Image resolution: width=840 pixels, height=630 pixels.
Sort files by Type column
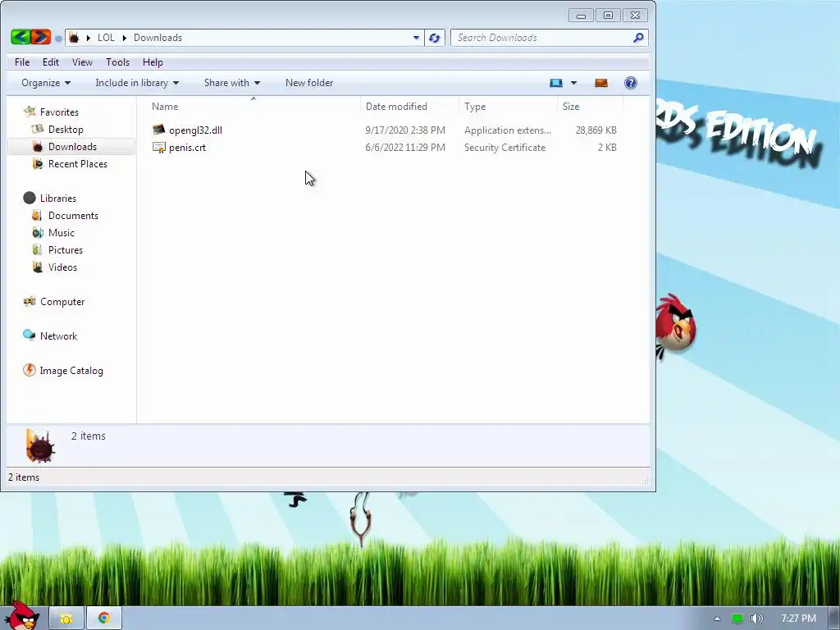click(475, 106)
